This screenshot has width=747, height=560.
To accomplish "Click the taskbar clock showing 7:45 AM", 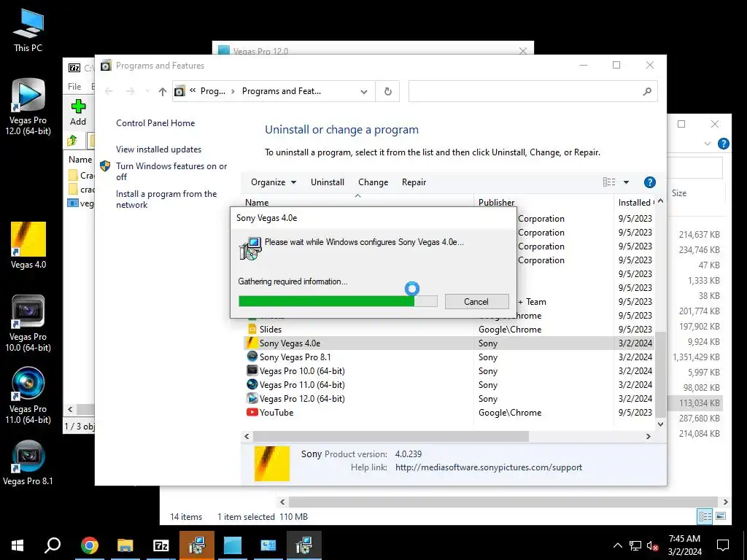I will click(684, 545).
